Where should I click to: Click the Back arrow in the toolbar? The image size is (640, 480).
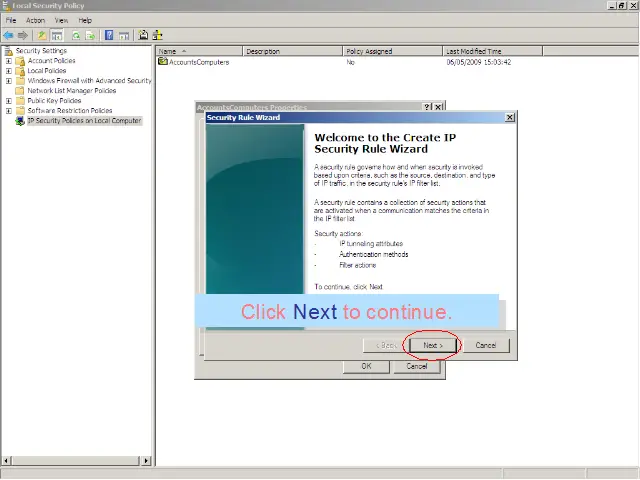[8, 35]
